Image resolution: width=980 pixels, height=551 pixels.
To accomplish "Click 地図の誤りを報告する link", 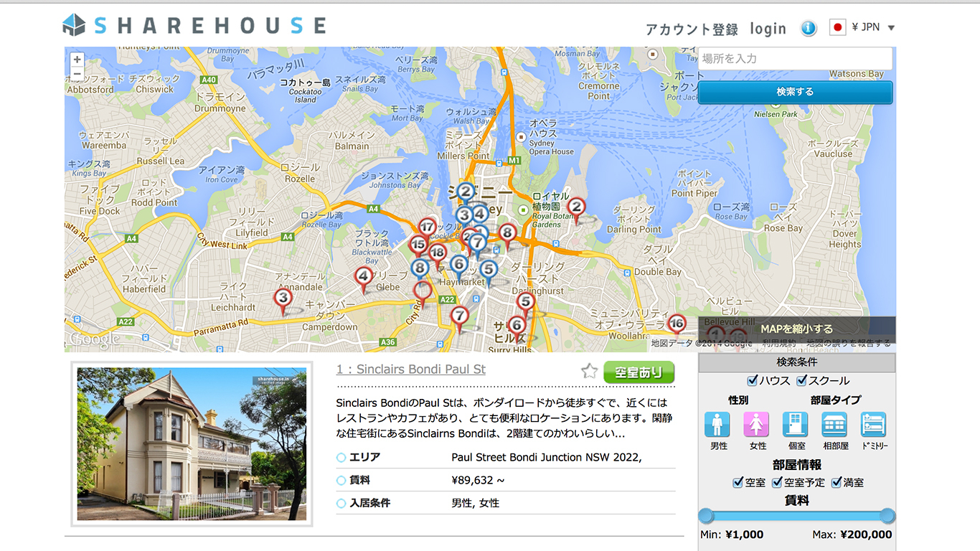I will point(848,343).
